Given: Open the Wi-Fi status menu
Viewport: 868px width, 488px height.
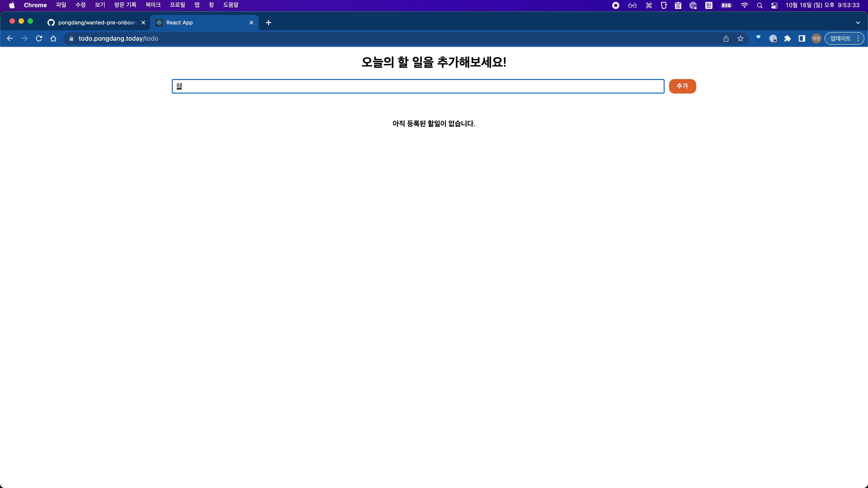Looking at the screenshot, I should (744, 5).
